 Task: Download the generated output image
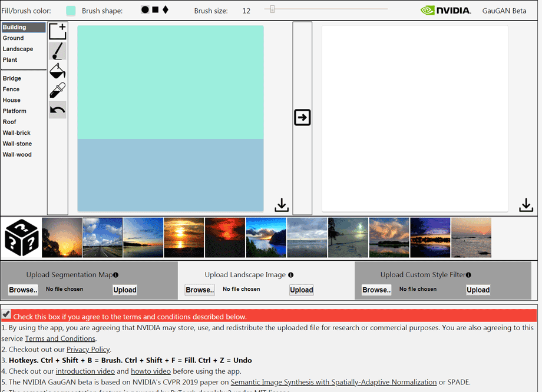click(526, 205)
